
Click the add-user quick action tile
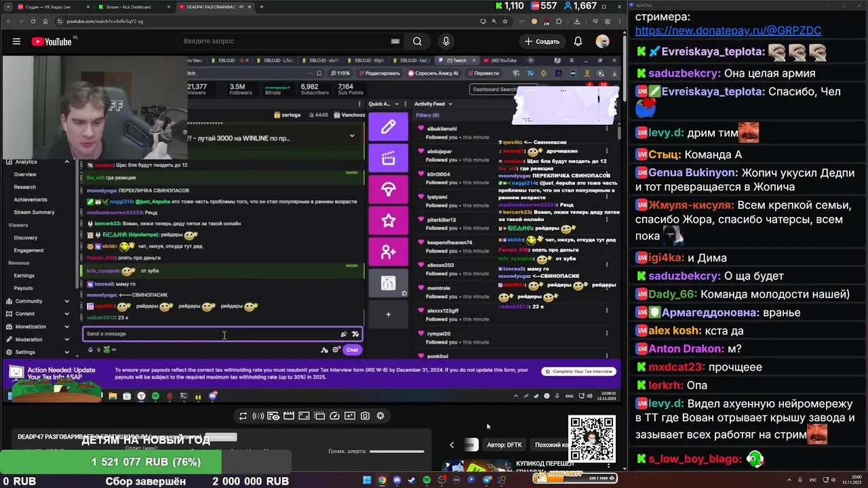[x=388, y=252]
